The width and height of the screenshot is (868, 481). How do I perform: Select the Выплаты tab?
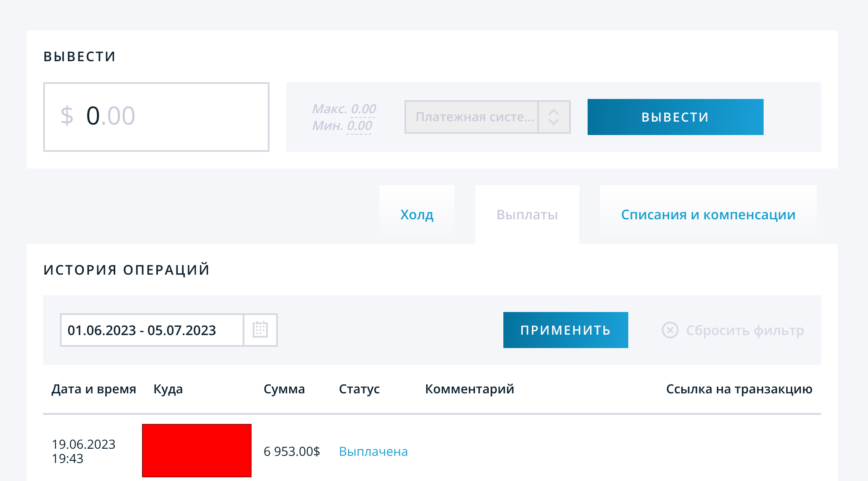click(527, 215)
